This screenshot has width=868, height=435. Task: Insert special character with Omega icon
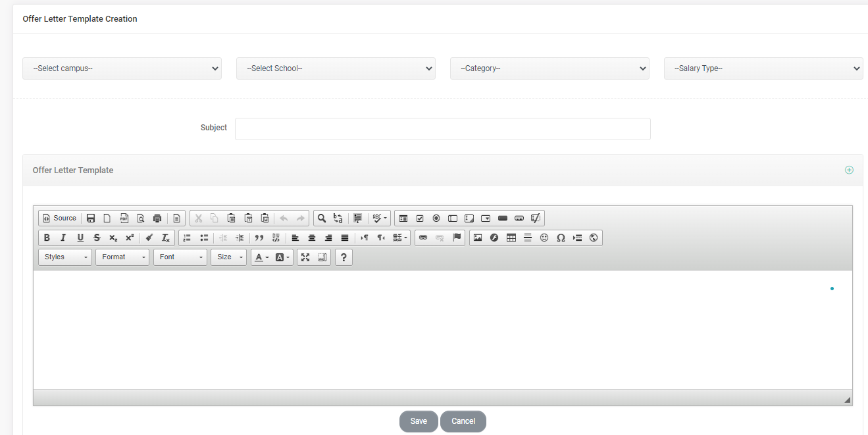click(561, 238)
